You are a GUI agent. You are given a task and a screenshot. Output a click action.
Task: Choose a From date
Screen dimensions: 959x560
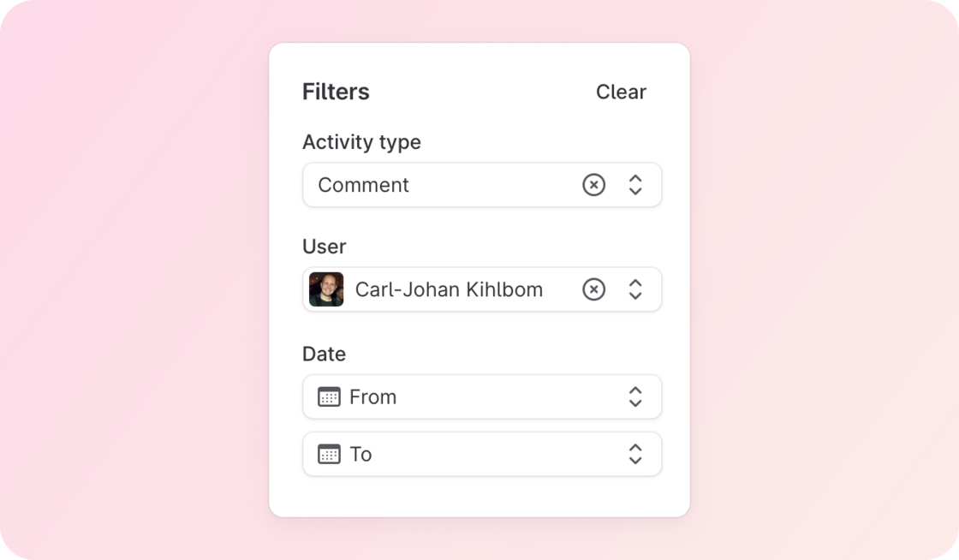[482, 396]
